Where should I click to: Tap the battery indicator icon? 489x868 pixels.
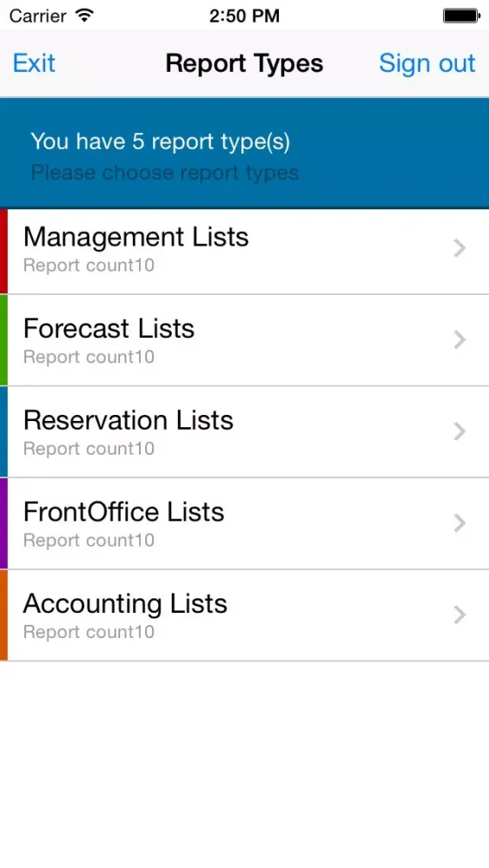tap(460, 16)
